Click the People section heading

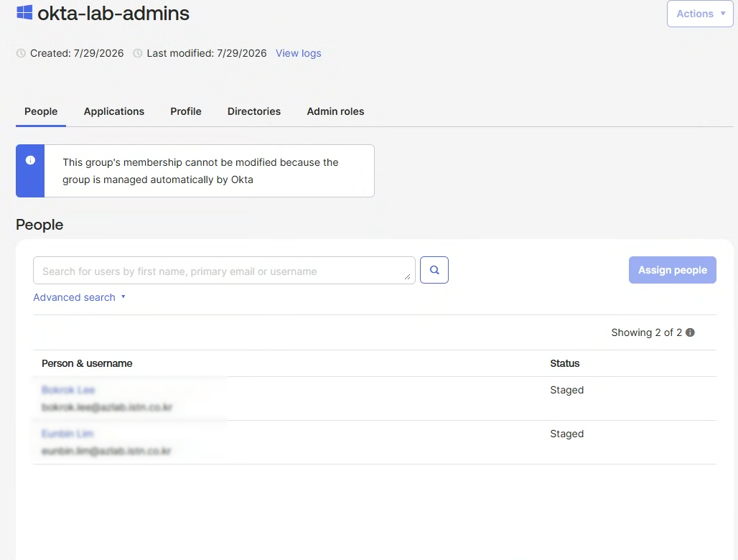(39, 225)
